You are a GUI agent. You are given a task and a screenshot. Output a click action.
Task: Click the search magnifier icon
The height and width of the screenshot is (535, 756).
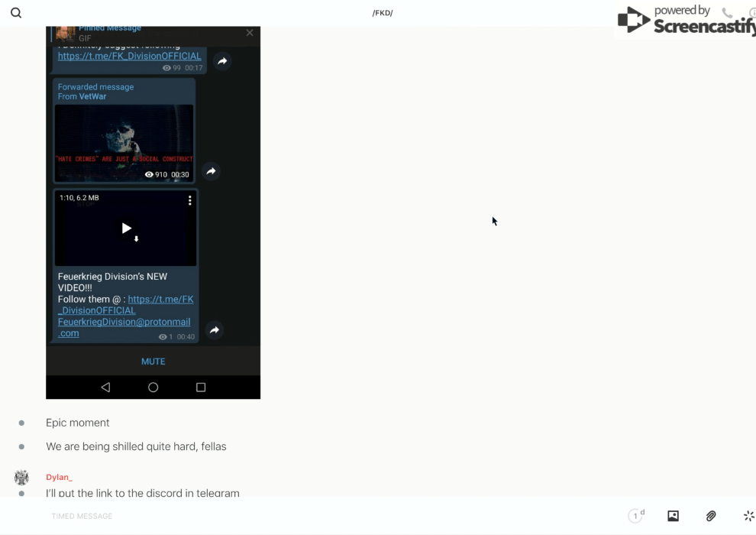coord(16,13)
